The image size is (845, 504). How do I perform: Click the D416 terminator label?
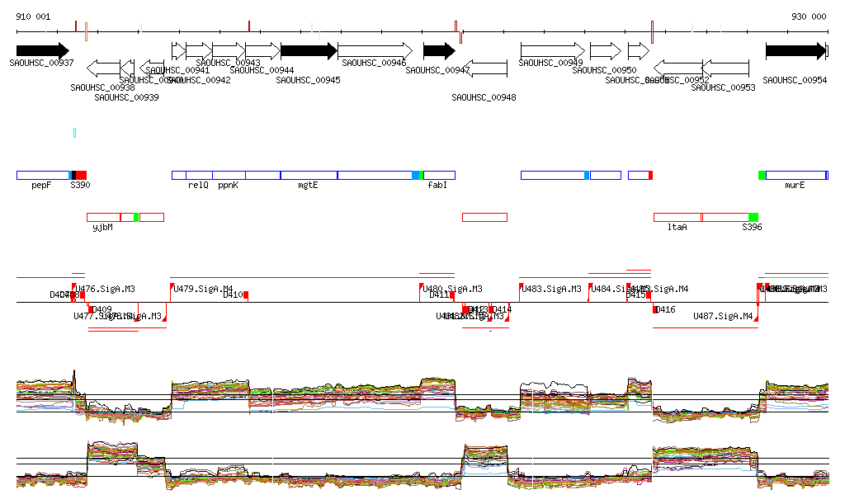click(665, 309)
